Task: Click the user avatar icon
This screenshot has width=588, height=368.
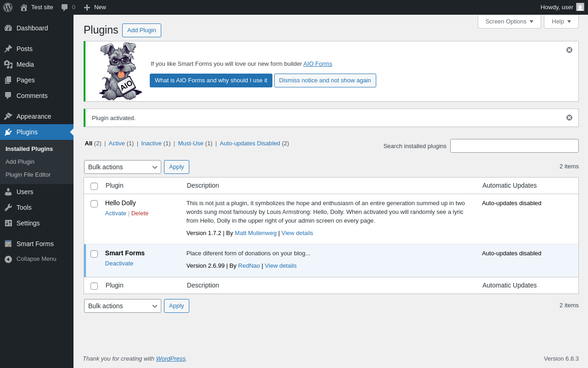Action: coord(580,7)
